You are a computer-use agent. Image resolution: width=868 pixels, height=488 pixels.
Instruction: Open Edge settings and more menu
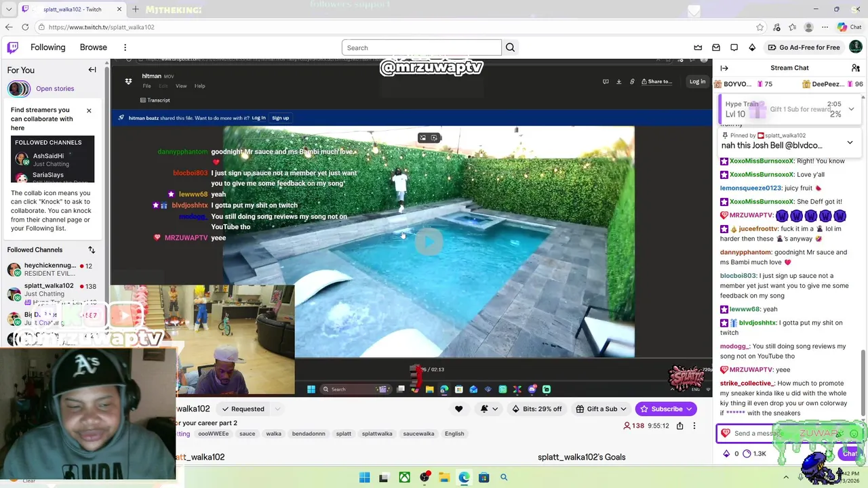[825, 27]
